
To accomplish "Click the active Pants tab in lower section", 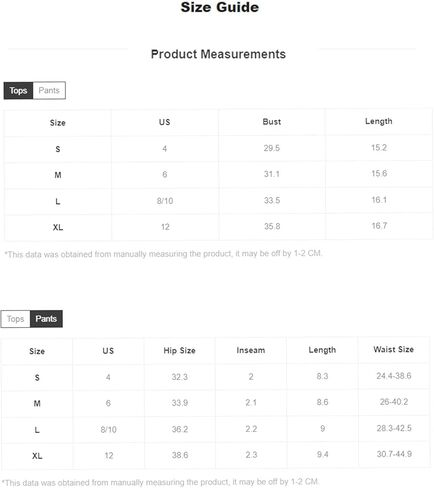I will coord(46,319).
